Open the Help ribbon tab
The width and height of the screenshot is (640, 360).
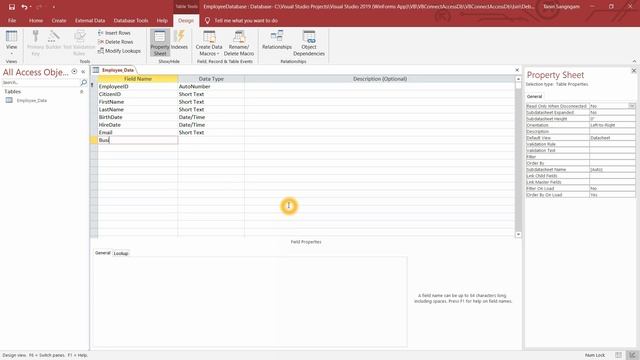[x=162, y=20]
